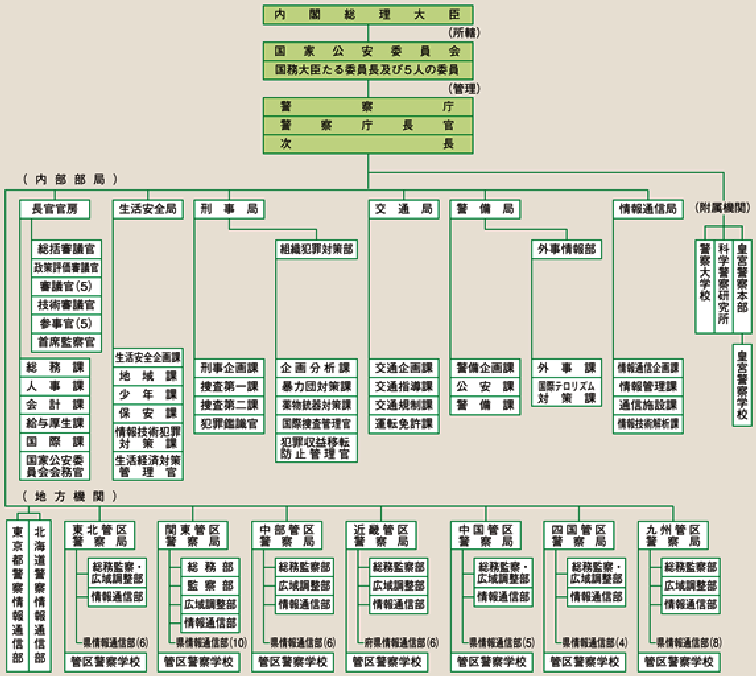Click the 情報通信局 box
Viewport: 756px width, 676px height.
tap(648, 209)
